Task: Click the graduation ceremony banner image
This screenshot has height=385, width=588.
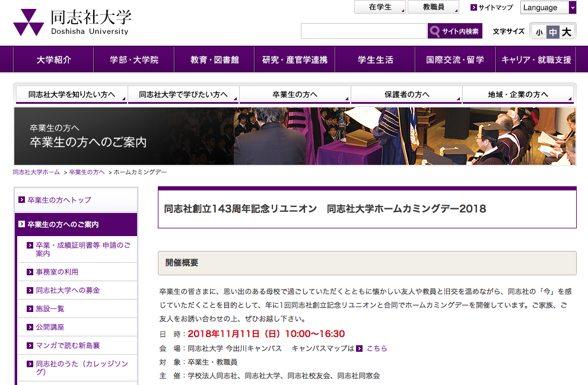Action: coord(403,136)
